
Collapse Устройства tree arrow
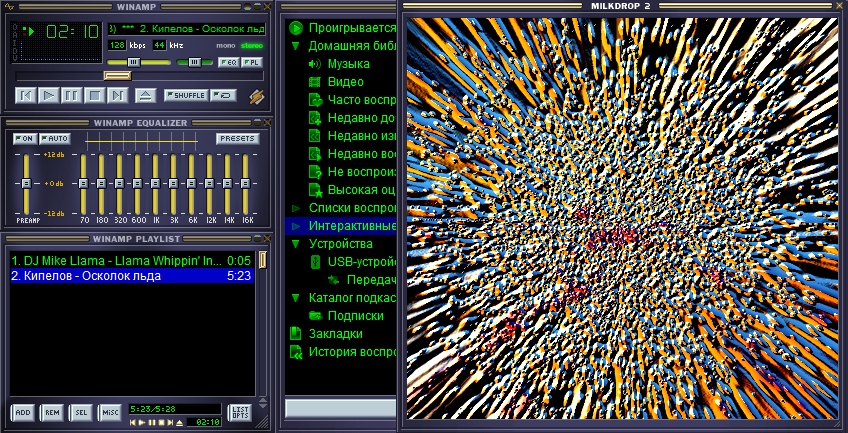tap(295, 244)
